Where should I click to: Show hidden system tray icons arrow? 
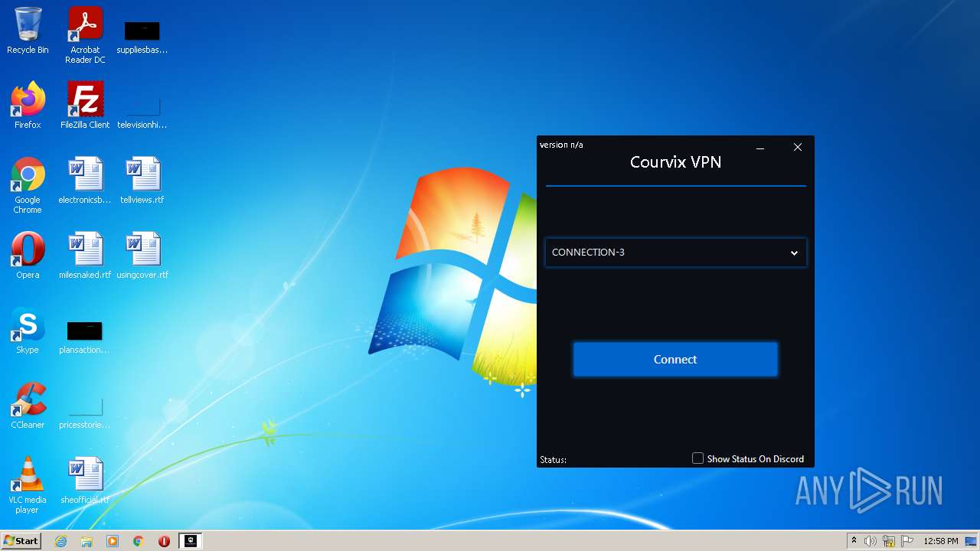(854, 541)
